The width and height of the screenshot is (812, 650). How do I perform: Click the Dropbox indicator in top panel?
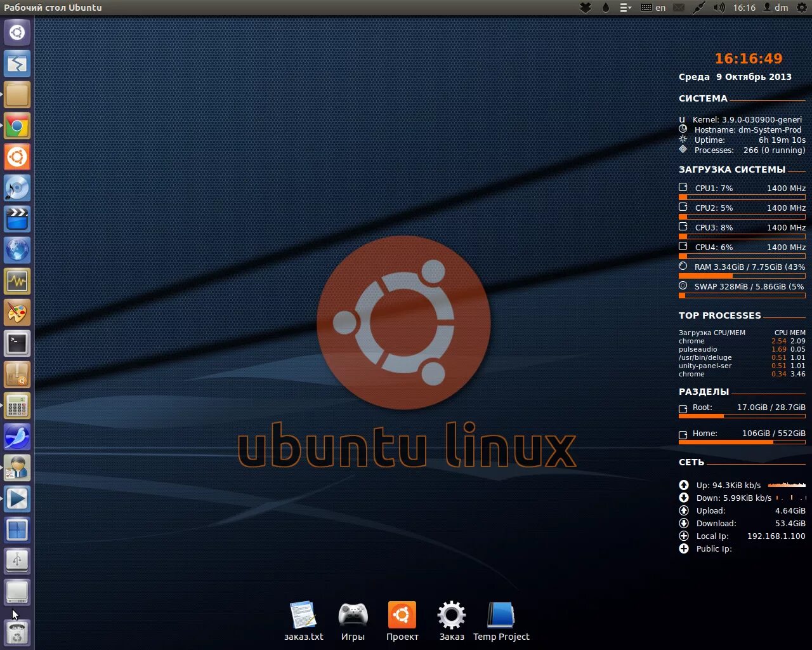click(x=586, y=8)
